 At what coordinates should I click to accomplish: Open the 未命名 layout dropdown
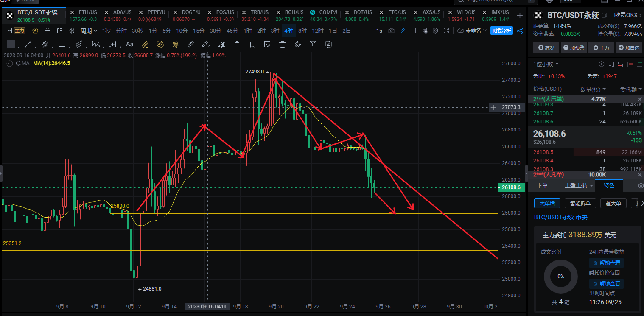tap(473, 31)
